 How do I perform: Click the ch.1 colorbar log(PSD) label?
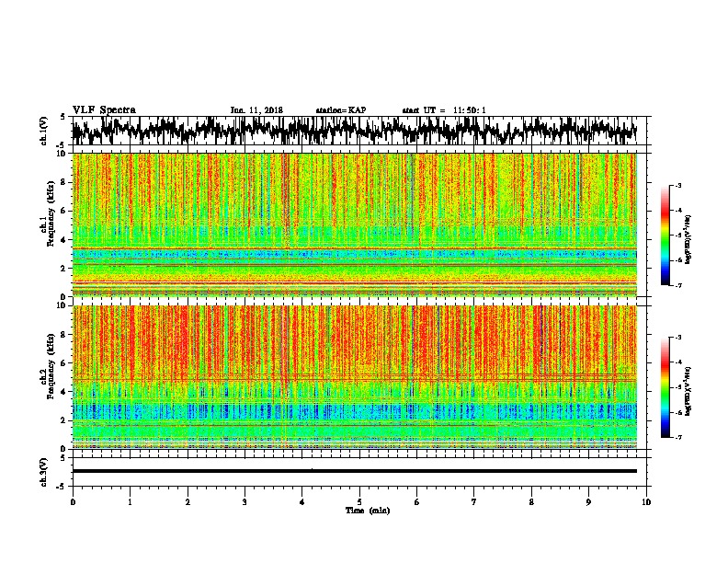688,239
